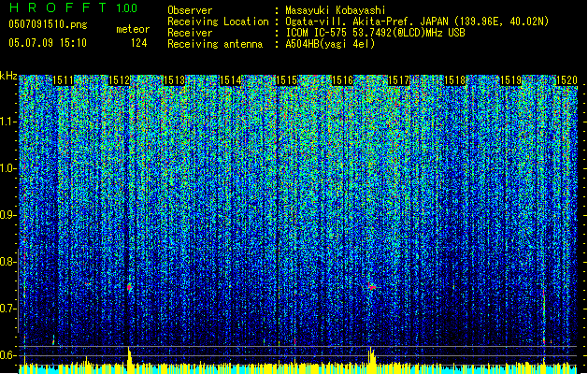Click the red meteor echo before 1517
This screenshot has height=374, width=588.
(x=372, y=287)
